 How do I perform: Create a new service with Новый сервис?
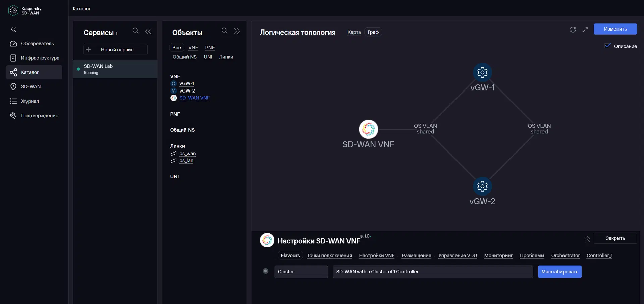115,50
